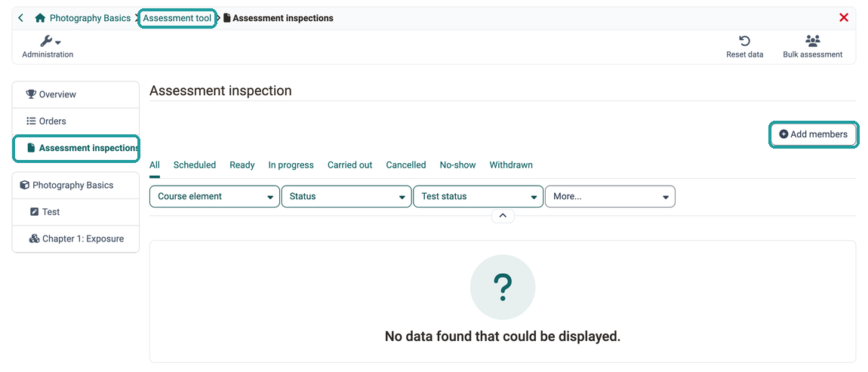Collapse the filter bar with chevron
The height and width of the screenshot is (372, 868).
[x=503, y=216]
